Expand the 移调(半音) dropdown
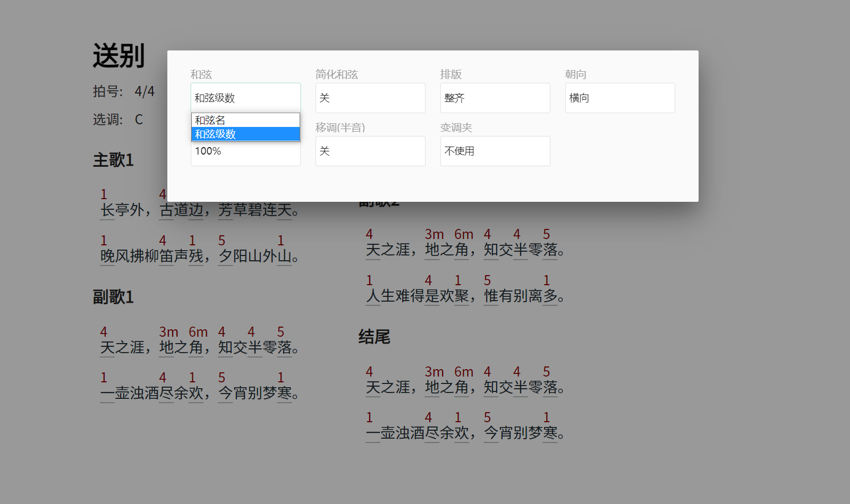Screen dimensions: 850x504 click(370, 151)
